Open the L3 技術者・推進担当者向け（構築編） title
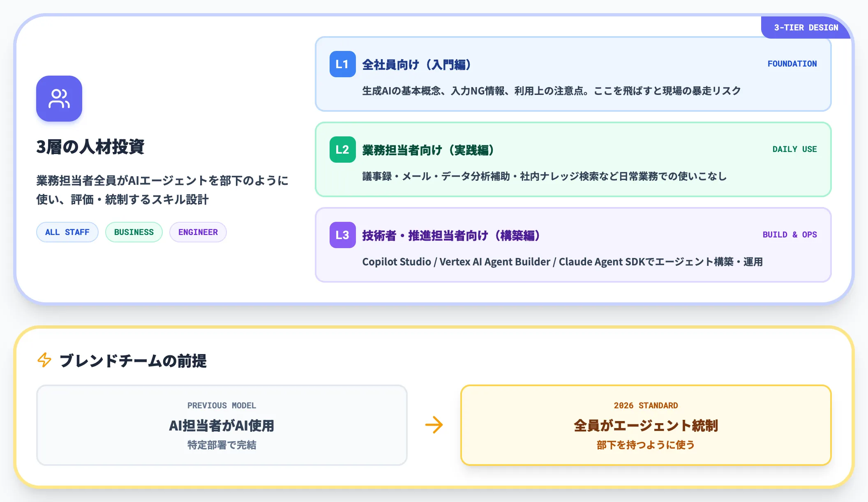Screen dimensions: 868x502 tap(451, 235)
